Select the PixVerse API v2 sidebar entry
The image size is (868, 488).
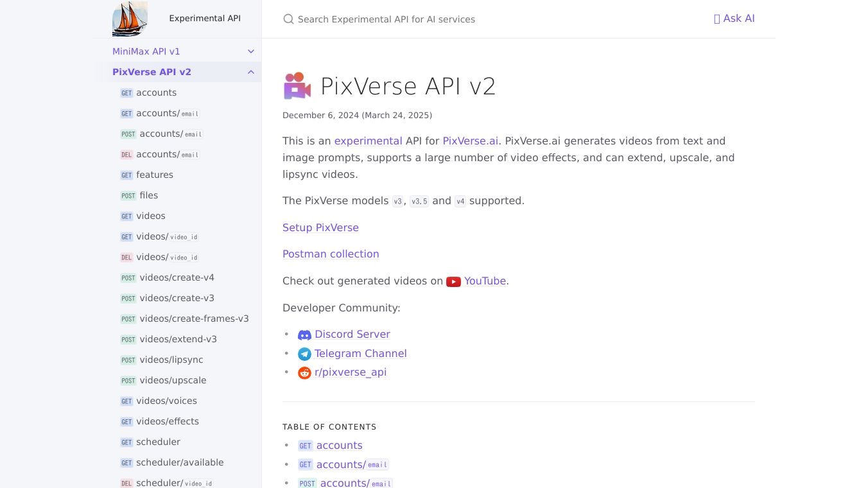(152, 72)
